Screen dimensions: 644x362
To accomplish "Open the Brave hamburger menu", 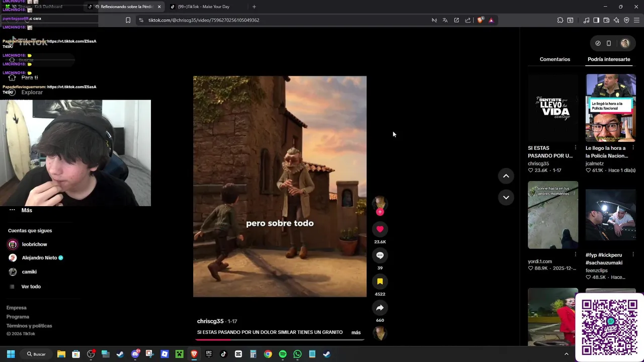I will pyautogui.click(x=637, y=20).
